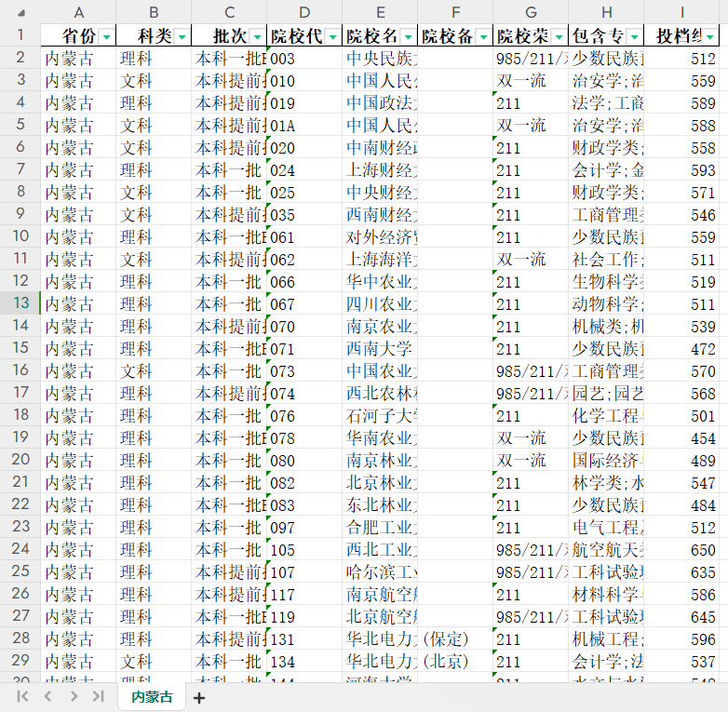The height and width of the screenshot is (712, 728).
Task: Open filter dropdown for 院校名 column
Action: (408, 36)
